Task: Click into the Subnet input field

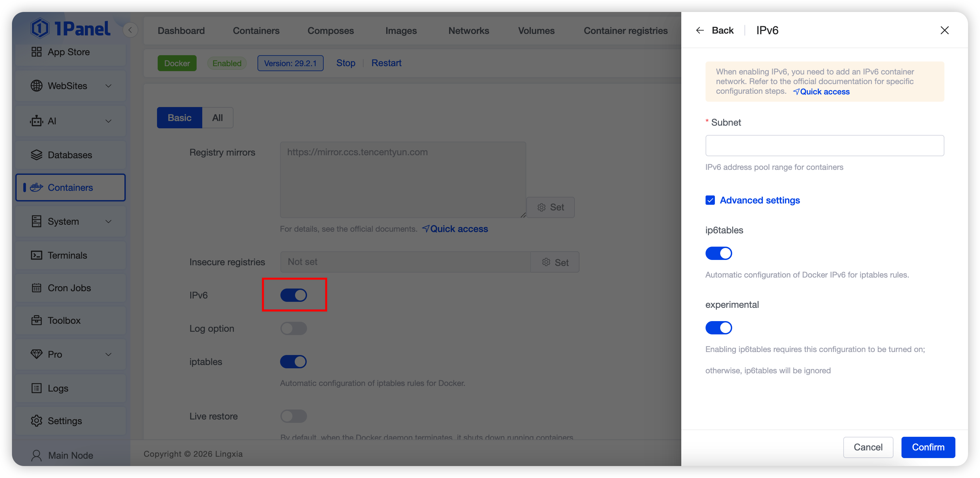Action: (824, 146)
